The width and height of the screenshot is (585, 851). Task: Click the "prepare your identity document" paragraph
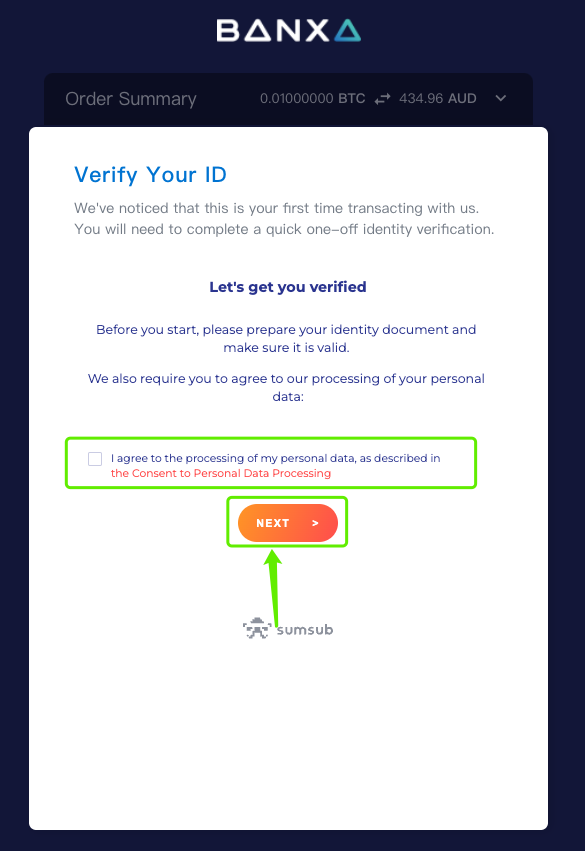[x=286, y=339]
